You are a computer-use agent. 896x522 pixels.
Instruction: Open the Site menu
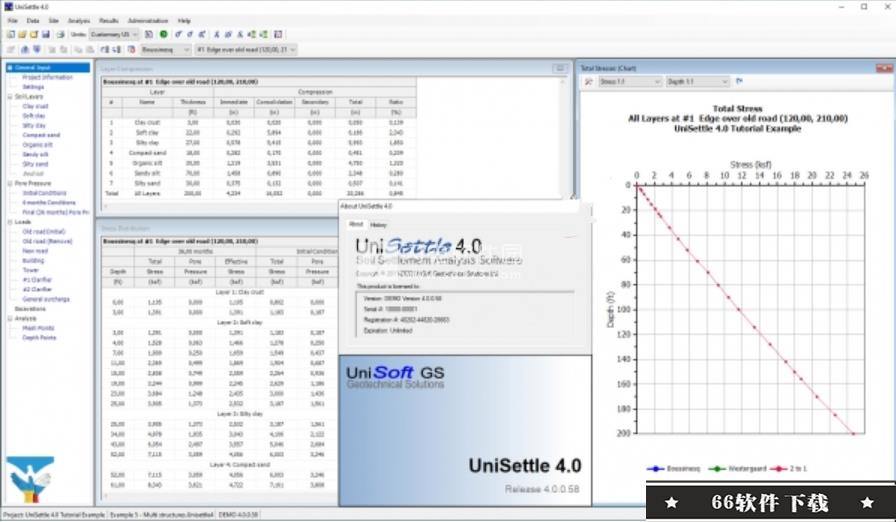pyautogui.click(x=54, y=21)
